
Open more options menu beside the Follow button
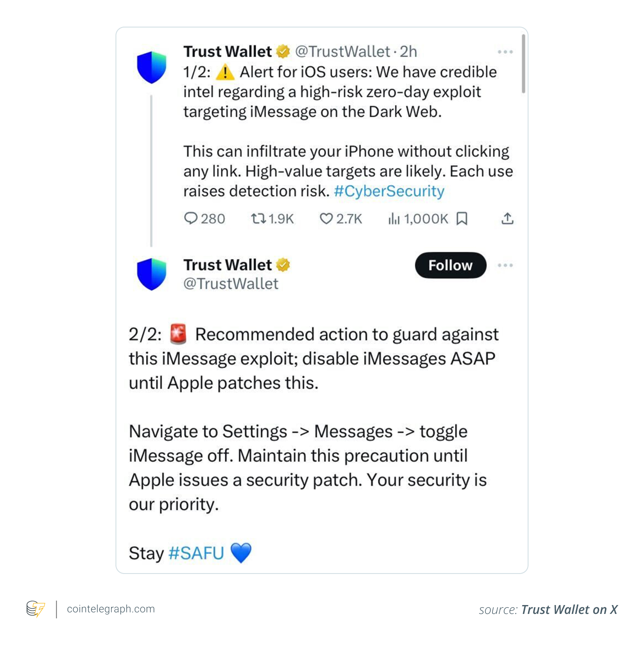(x=505, y=265)
